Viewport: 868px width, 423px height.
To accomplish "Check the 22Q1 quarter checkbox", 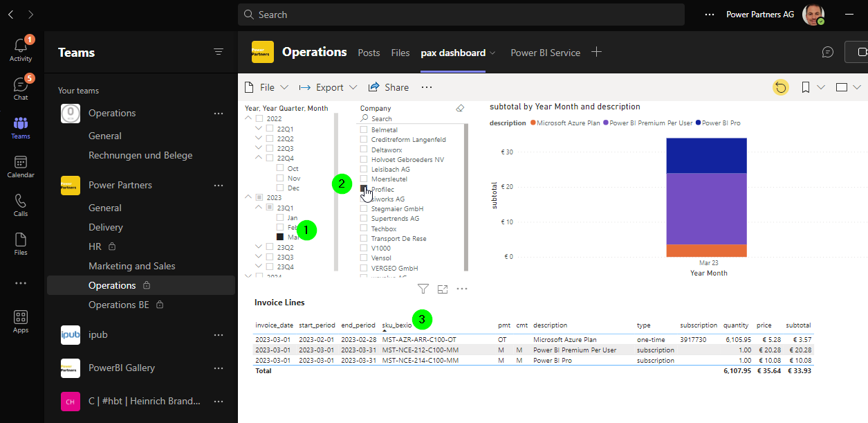I will pos(270,129).
